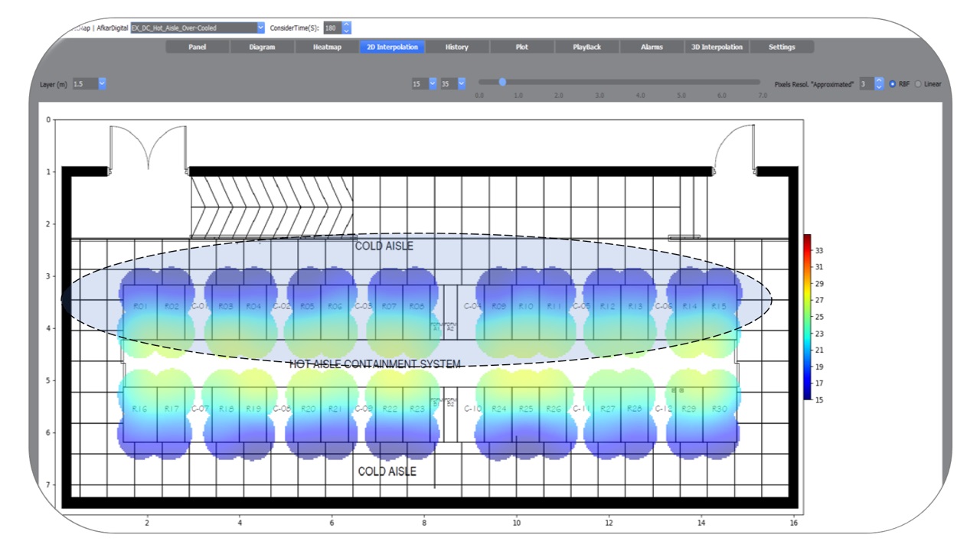The width and height of the screenshot is (980, 551).
Task: Open the Layer (m) height dropdown
Action: click(x=102, y=83)
